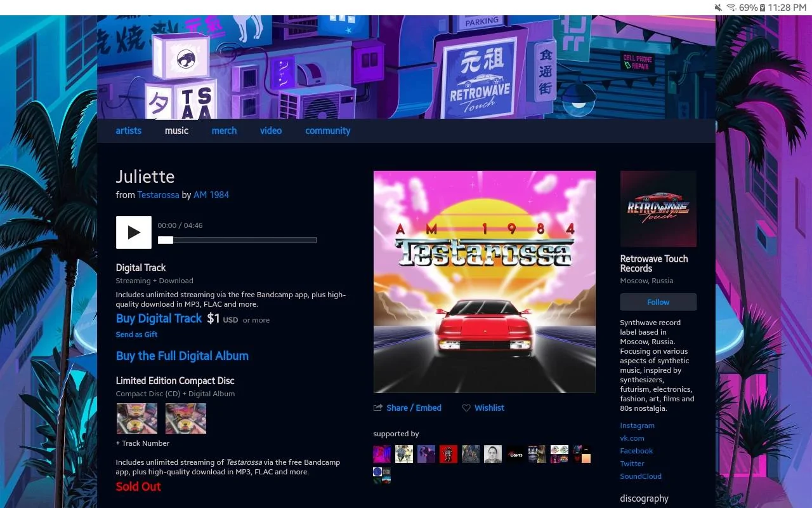Open the supporter avatar in the second row
This screenshot has height=508, width=812.
pyautogui.click(x=382, y=476)
